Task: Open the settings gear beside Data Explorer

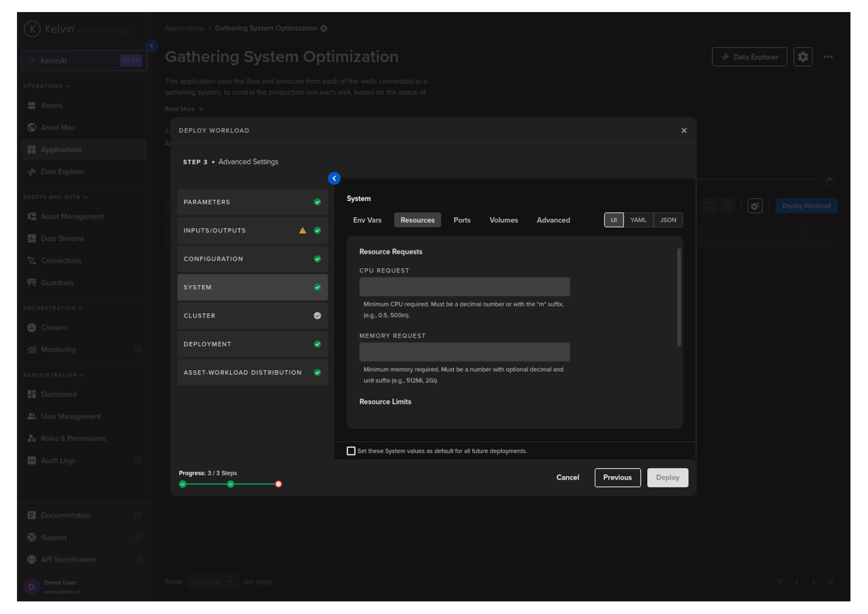Action: [x=803, y=57]
